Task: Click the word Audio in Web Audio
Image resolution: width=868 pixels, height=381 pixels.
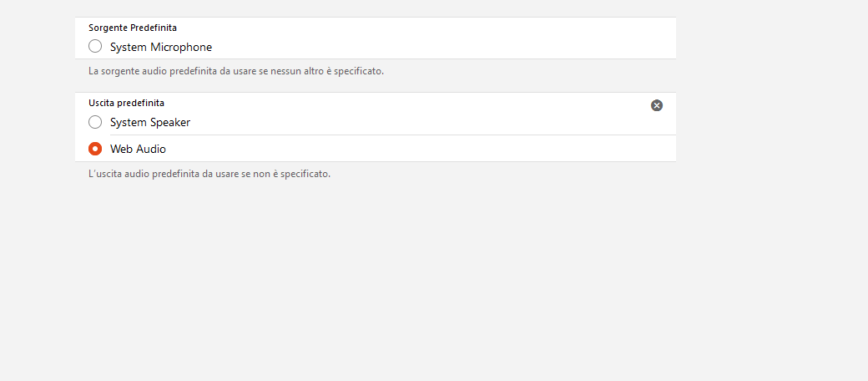Action: pos(151,149)
